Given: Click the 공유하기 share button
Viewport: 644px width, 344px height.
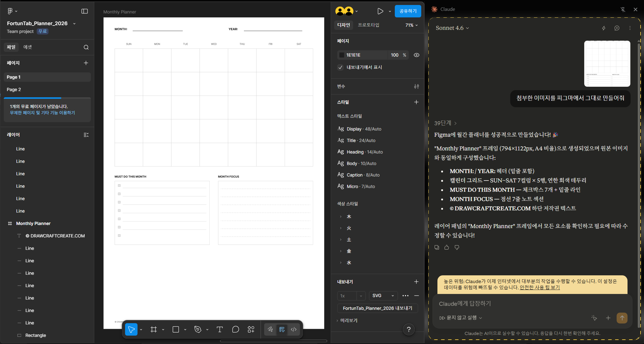Looking at the screenshot, I should point(408,11).
